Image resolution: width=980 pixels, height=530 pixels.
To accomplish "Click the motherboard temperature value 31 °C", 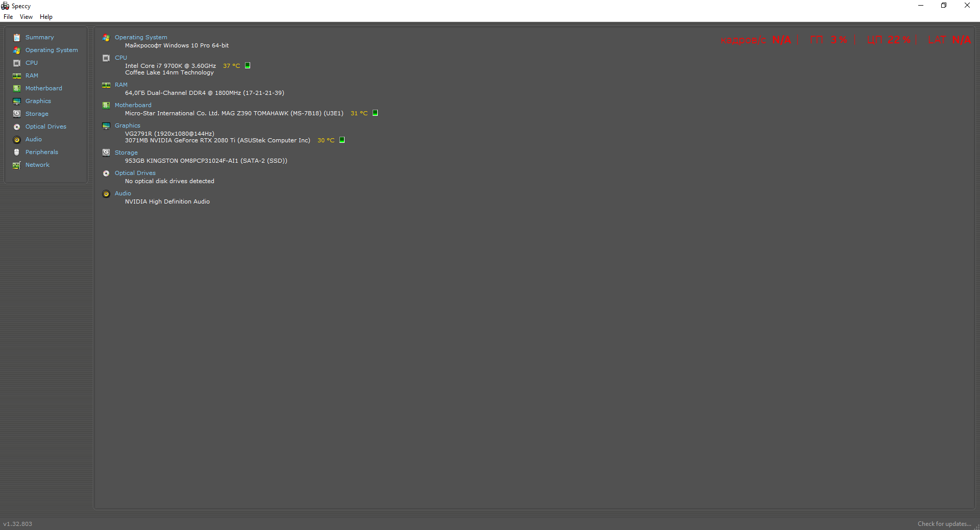I will 359,113.
